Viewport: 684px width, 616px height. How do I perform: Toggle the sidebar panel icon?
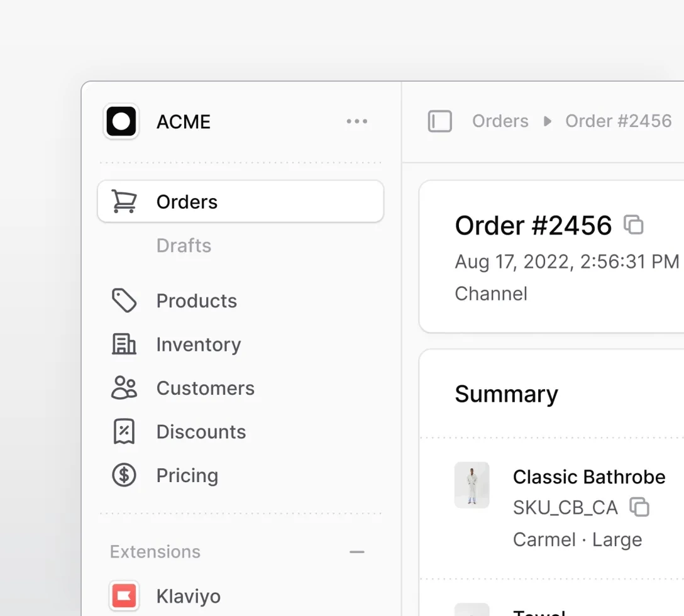pos(439,121)
